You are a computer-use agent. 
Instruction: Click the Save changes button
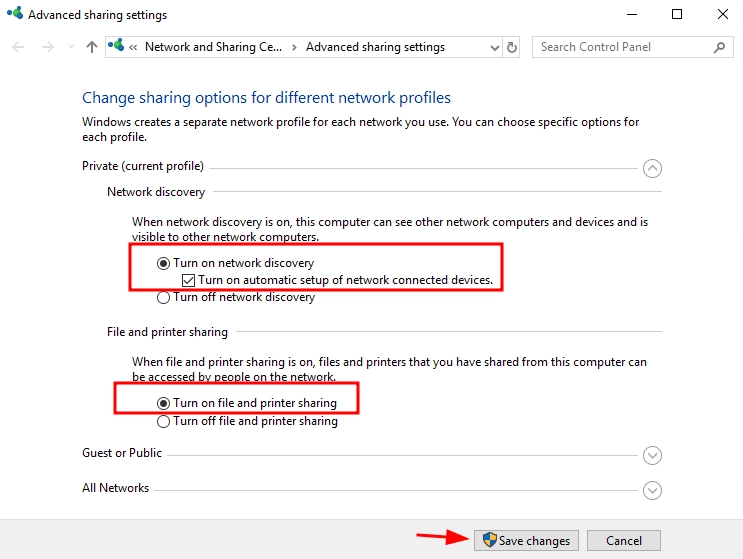526,540
